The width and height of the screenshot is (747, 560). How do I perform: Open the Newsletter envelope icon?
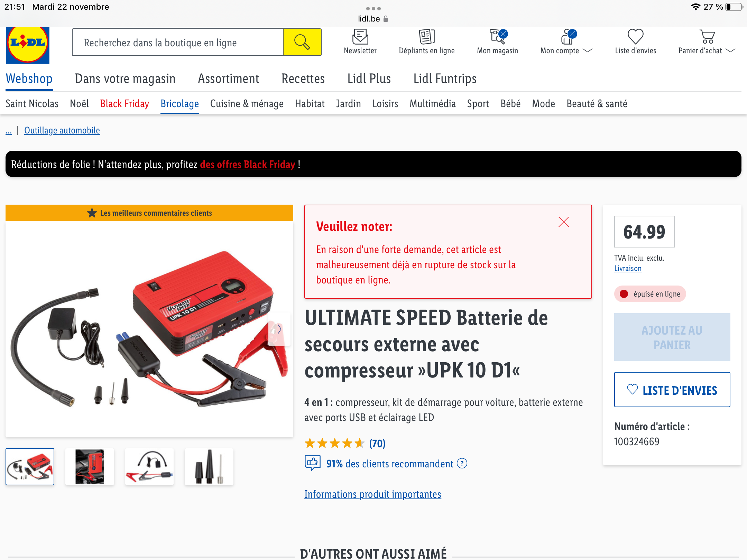(x=360, y=36)
